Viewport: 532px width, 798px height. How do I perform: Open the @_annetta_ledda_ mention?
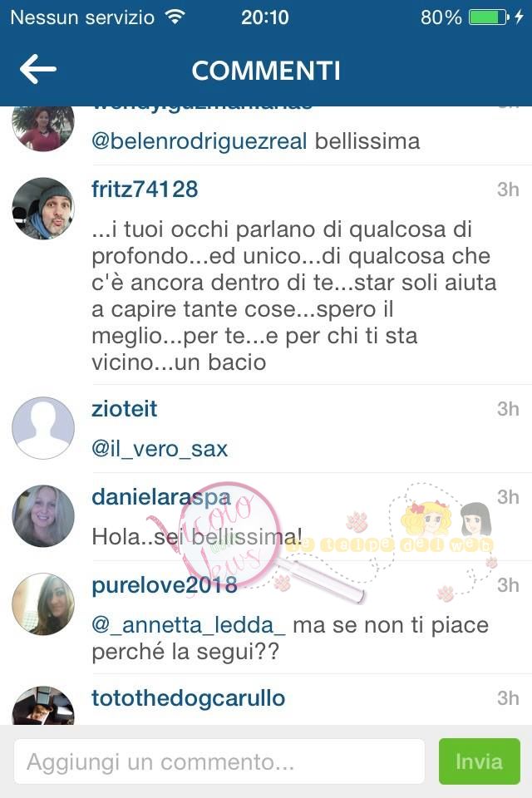tap(189, 625)
